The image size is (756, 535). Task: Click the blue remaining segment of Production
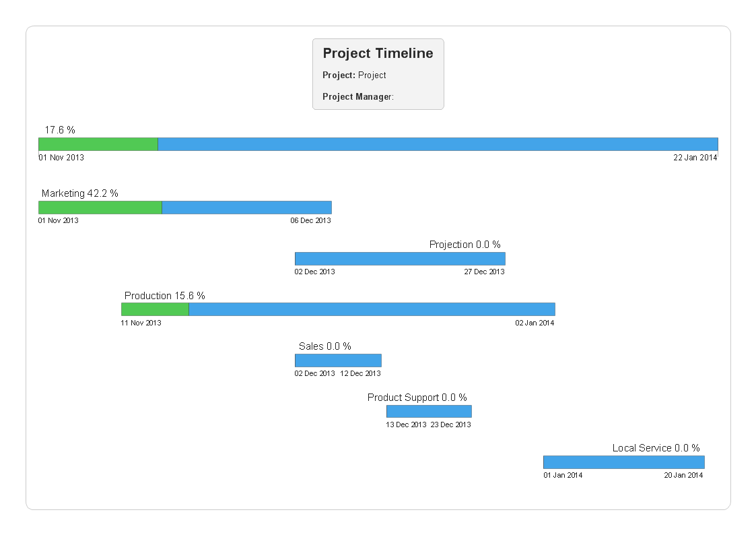click(x=372, y=309)
